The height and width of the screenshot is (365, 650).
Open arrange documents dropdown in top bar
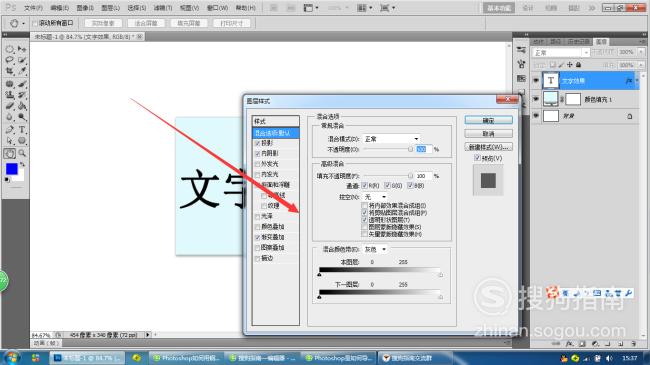pos(364,8)
